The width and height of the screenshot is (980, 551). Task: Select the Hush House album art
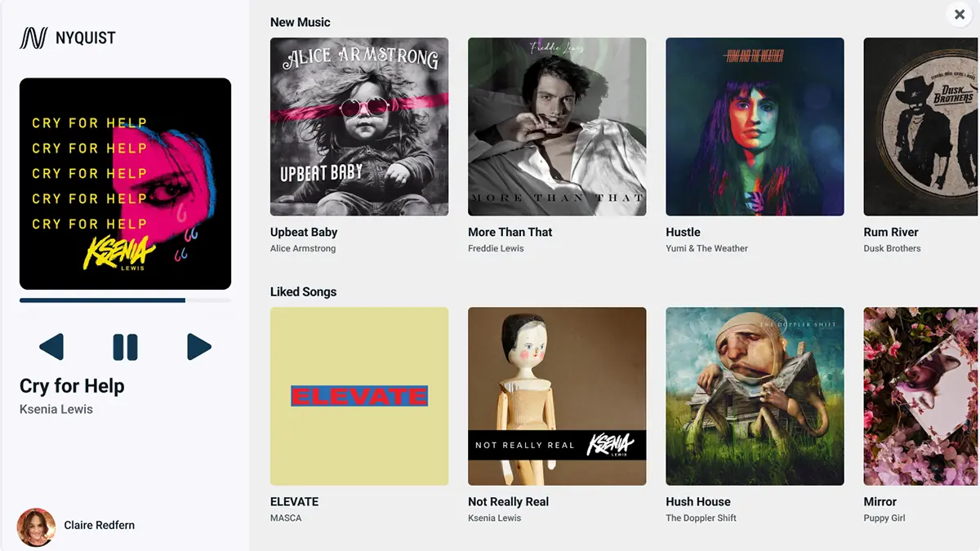pos(755,396)
